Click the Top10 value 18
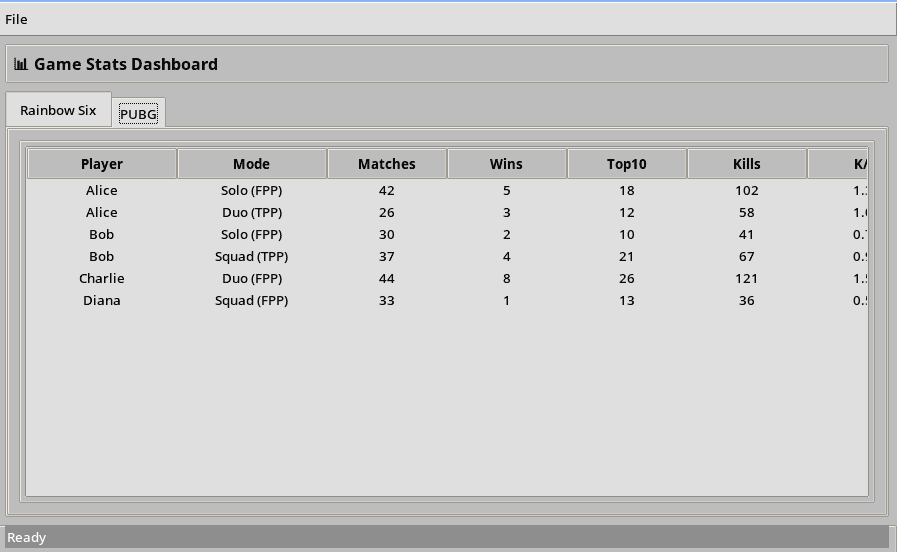Viewport: 897px width, 552px height. (x=626, y=190)
